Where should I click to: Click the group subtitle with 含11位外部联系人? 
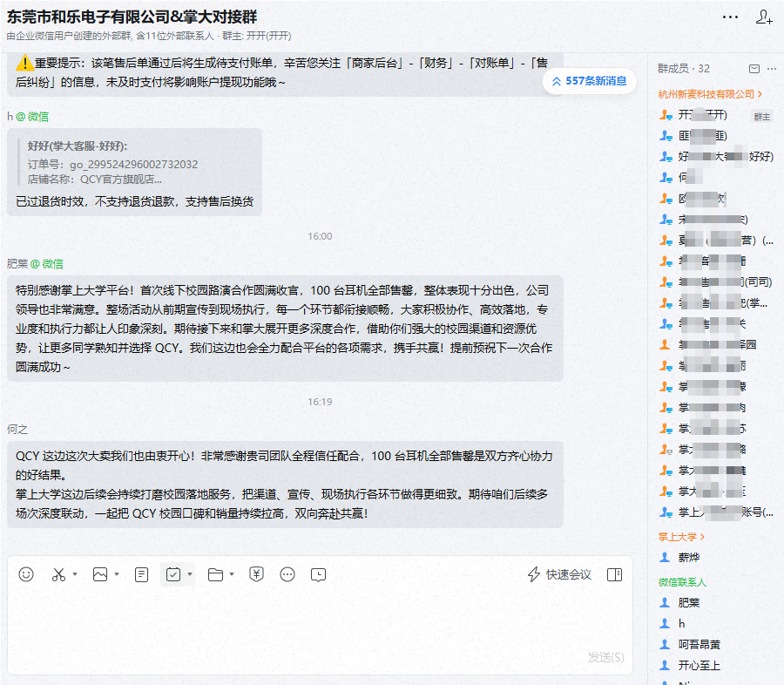[149, 36]
